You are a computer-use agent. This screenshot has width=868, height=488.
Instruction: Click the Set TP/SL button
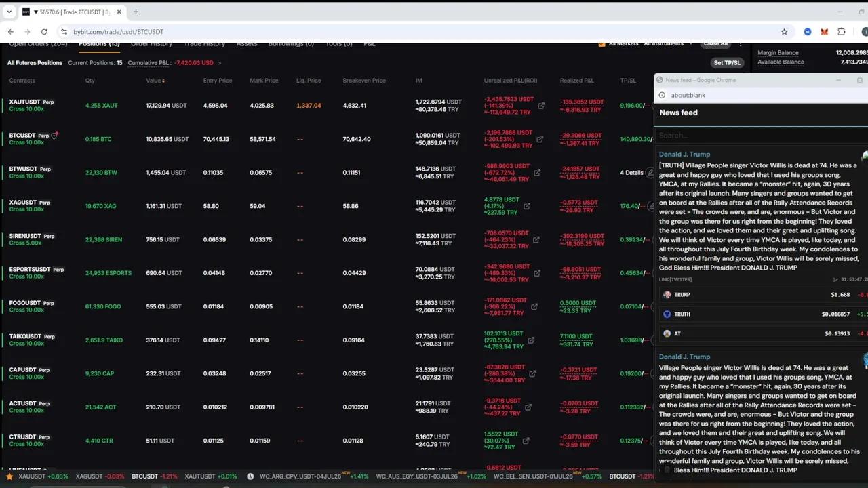point(727,63)
